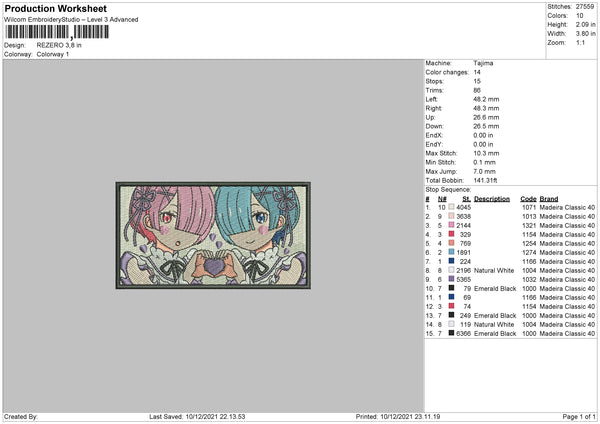Click the purple swatch in stop row 9
Screen dimensions: 600x424
[x=452, y=279]
